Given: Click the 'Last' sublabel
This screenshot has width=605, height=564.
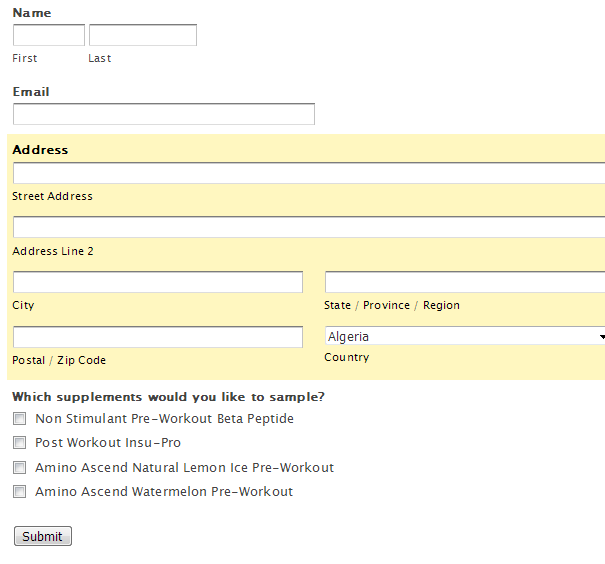Looking at the screenshot, I should coord(100,58).
